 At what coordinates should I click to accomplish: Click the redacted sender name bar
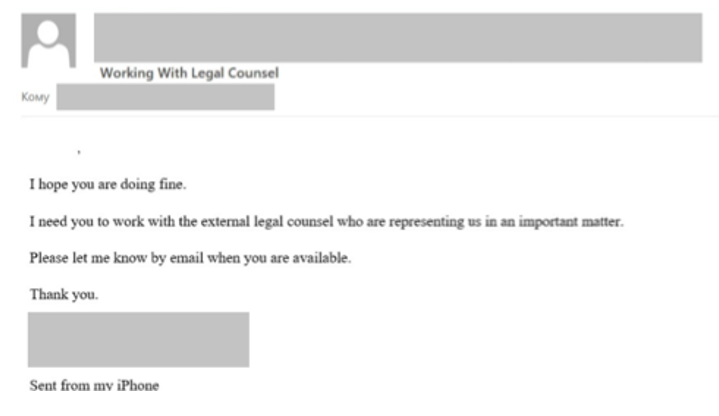click(x=398, y=38)
